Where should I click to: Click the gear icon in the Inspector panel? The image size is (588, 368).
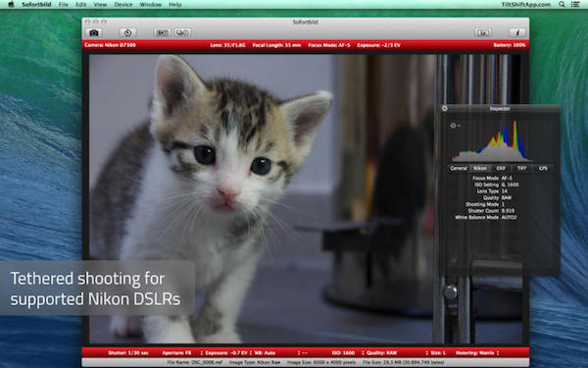click(x=453, y=126)
